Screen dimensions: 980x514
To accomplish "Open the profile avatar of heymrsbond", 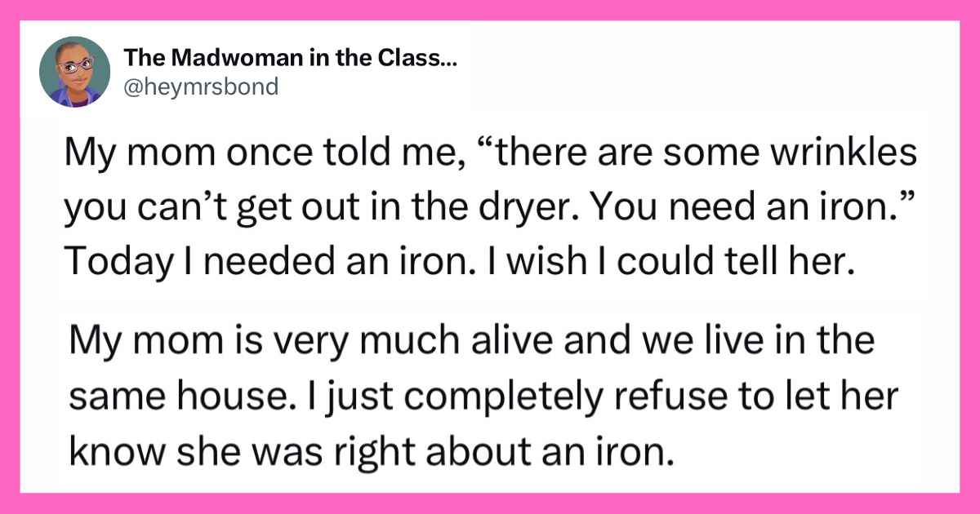I will click(x=74, y=72).
